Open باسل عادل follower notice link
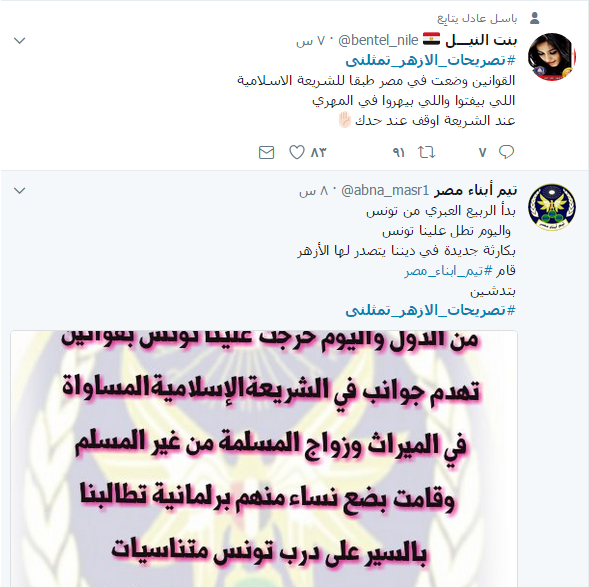 tap(477, 18)
